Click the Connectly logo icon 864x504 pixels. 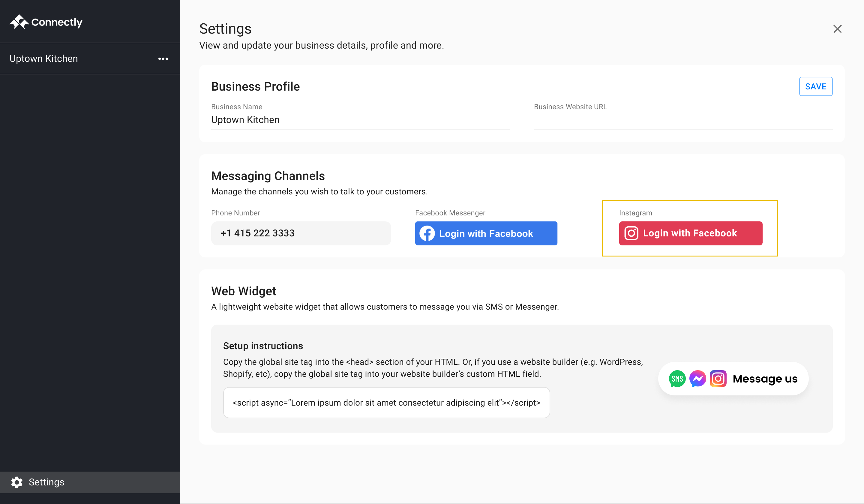pyautogui.click(x=19, y=22)
